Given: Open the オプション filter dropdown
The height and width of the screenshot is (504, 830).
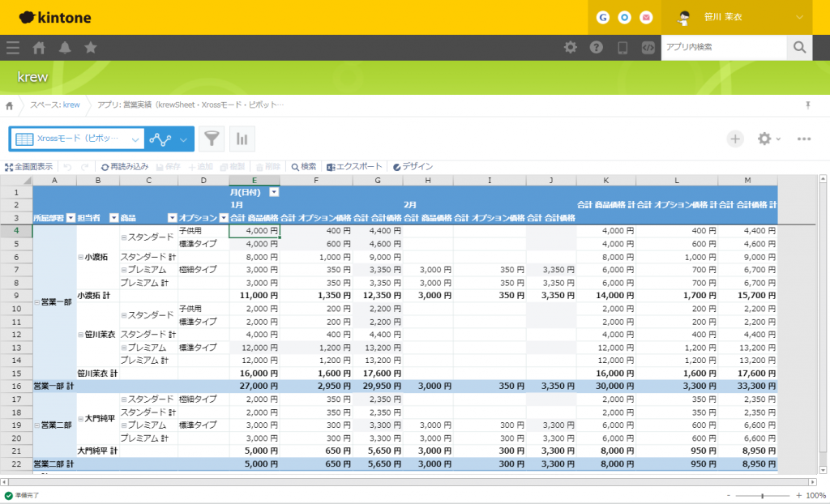Looking at the screenshot, I should 224,218.
